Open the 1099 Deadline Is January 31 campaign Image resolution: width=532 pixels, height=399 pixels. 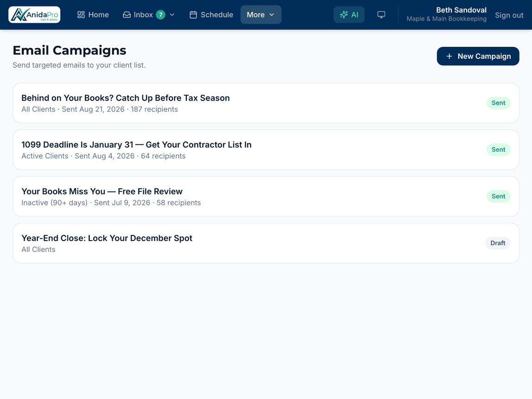(x=266, y=150)
